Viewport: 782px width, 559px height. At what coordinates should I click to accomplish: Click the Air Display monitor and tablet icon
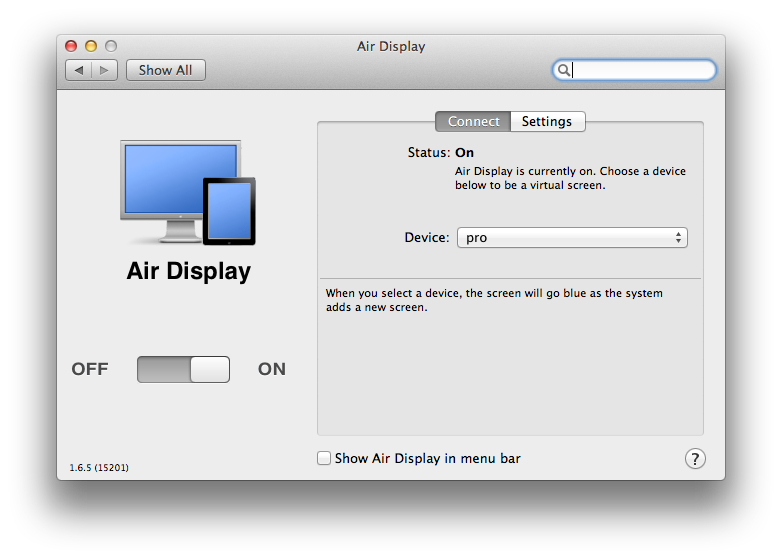click(x=188, y=192)
